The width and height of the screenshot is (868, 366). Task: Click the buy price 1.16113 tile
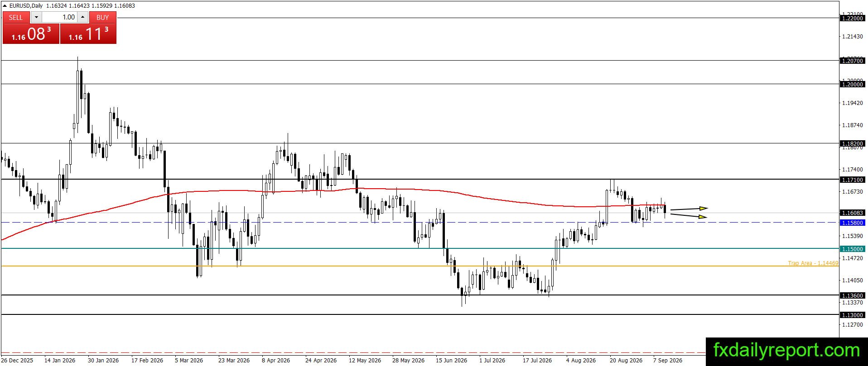[88, 34]
